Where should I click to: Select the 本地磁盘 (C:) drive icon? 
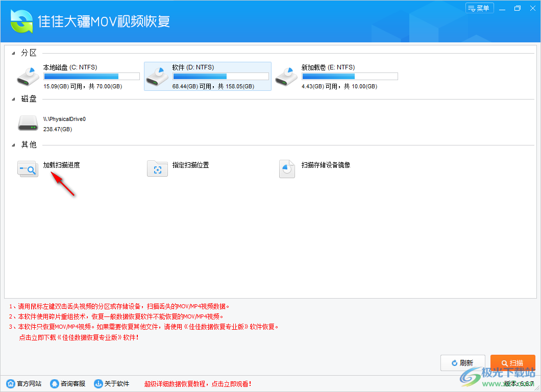click(28, 76)
